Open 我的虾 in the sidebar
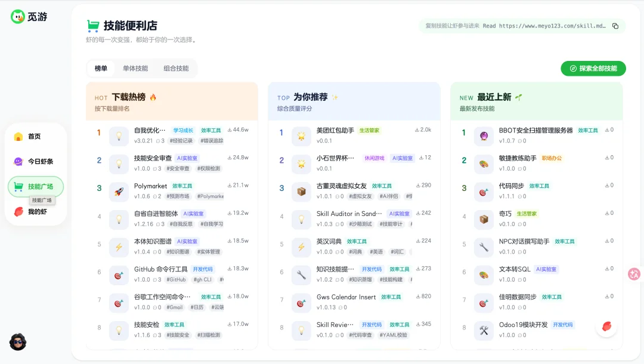644x364 pixels. tap(36, 212)
